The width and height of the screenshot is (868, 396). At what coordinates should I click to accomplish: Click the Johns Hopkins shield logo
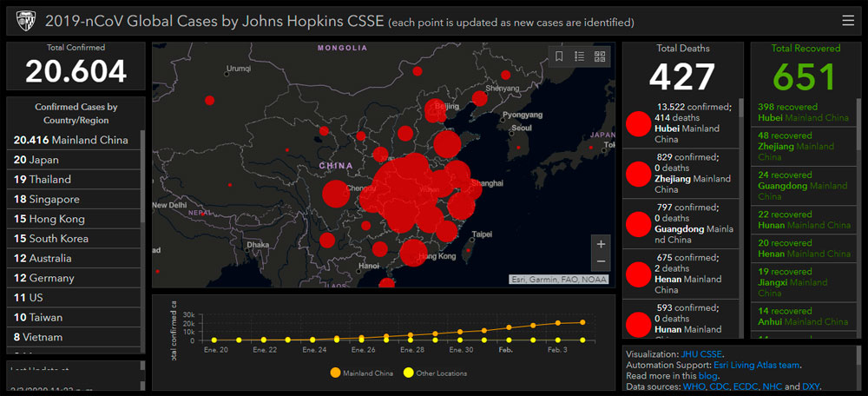25,21
